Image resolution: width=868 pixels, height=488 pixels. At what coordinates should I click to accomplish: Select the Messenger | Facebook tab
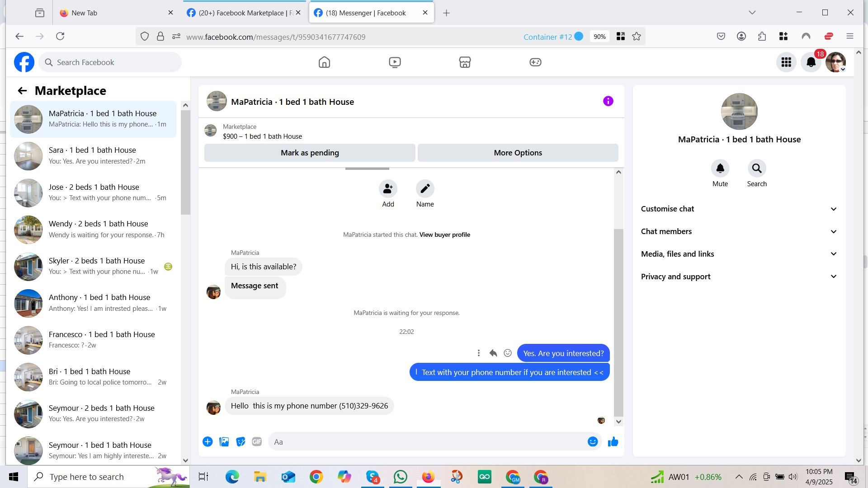pos(372,13)
